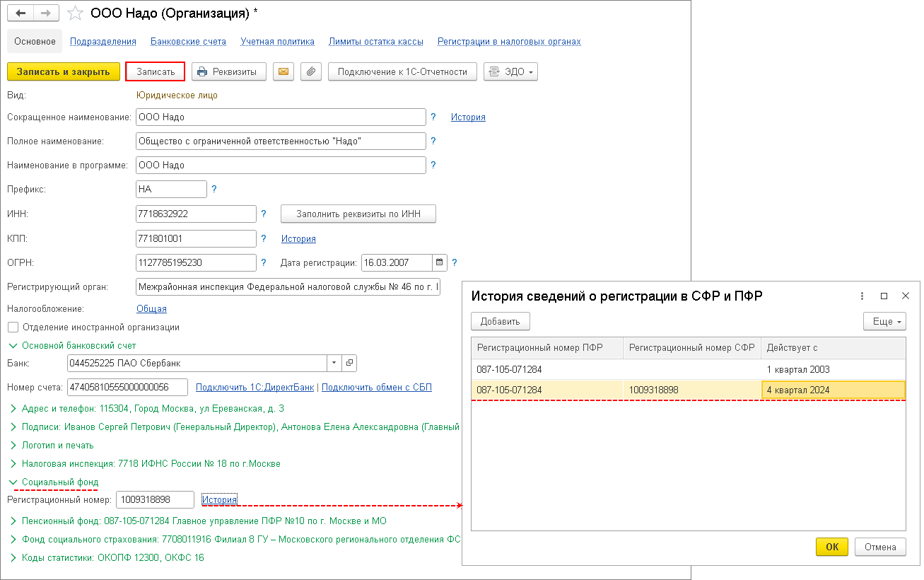The width and height of the screenshot is (924, 580).
Task: Click the help question mark beside Сокращенное наименование
Action: coord(433,117)
